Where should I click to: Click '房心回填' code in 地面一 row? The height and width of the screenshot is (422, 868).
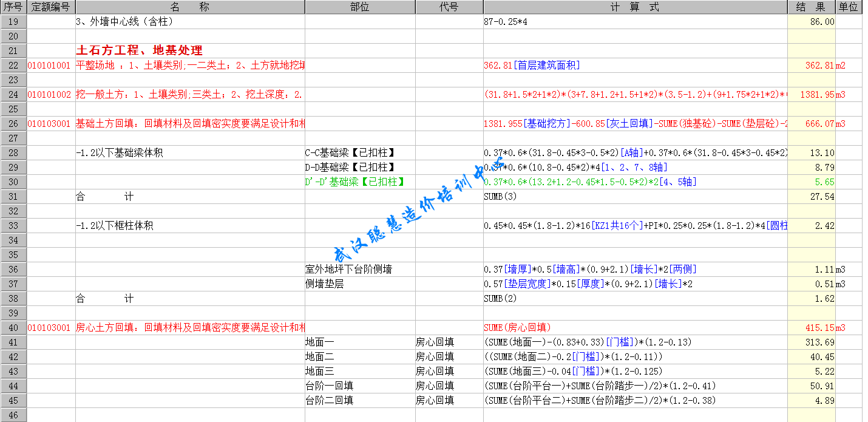point(449,342)
